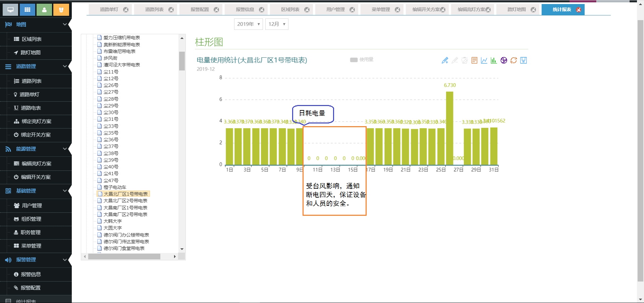Click the add mark line pencil icon
The image size is (644, 303).
445,60
